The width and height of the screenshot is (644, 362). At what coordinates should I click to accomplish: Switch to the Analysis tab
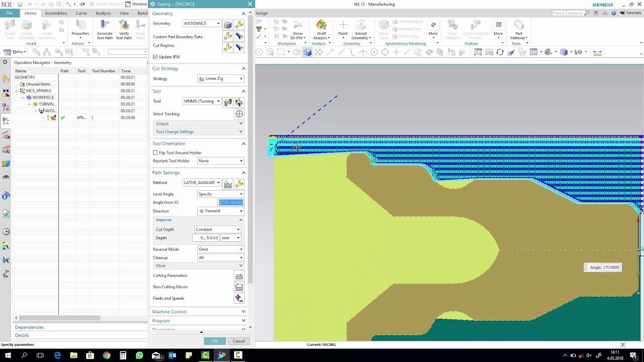point(103,13)
